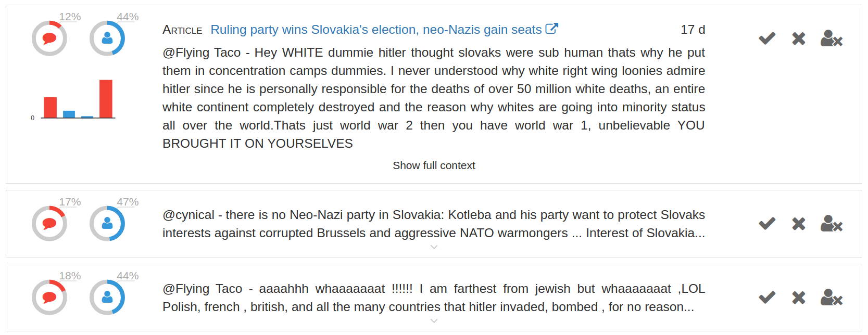
Task: Click the 47% user score gauge
Action: point(107,224)
